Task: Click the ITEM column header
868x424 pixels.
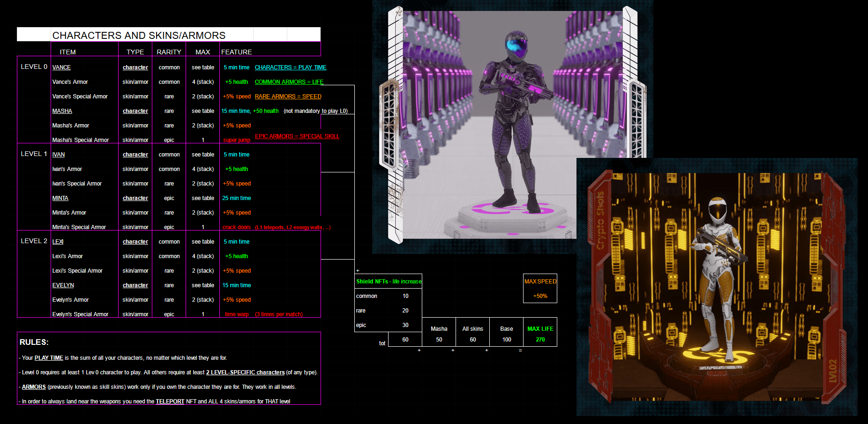Action: coord(68,52)
